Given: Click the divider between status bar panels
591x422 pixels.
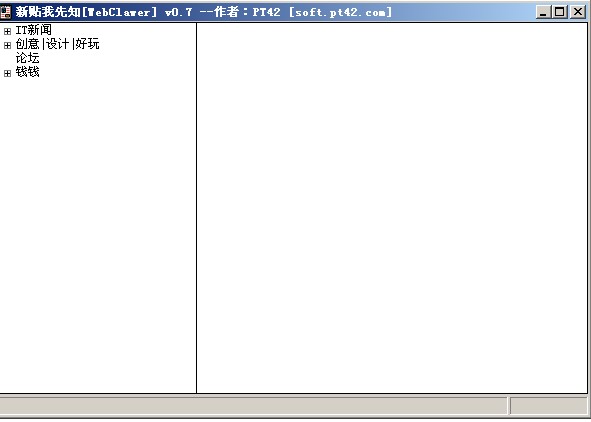Looking at the screenshot, I should [509, 406].
